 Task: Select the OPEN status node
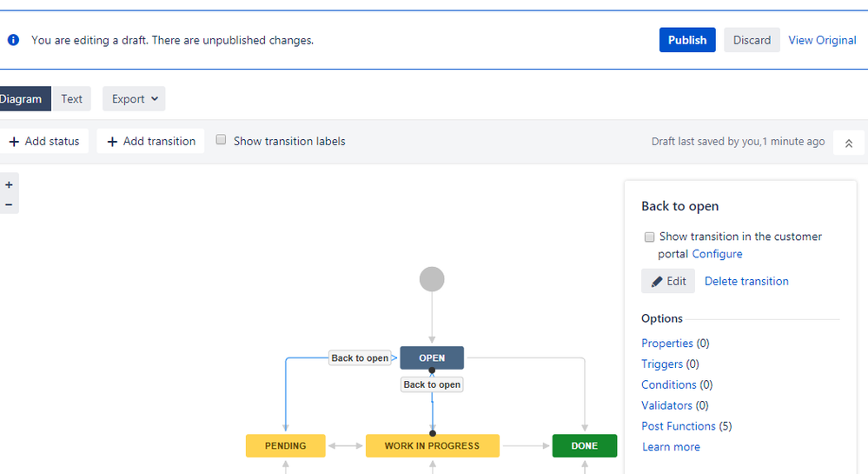click(x=432, y=357)
